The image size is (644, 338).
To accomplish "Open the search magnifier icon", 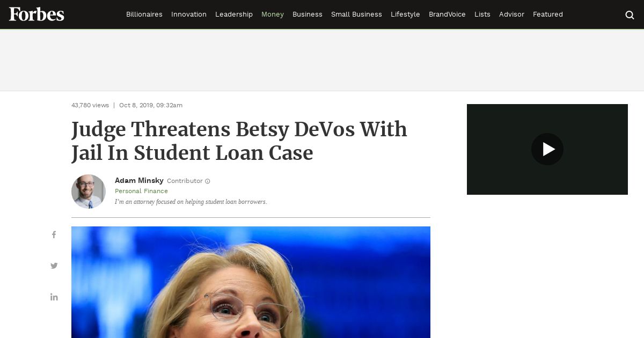I will pyautogui.click(x=630, y=14).
